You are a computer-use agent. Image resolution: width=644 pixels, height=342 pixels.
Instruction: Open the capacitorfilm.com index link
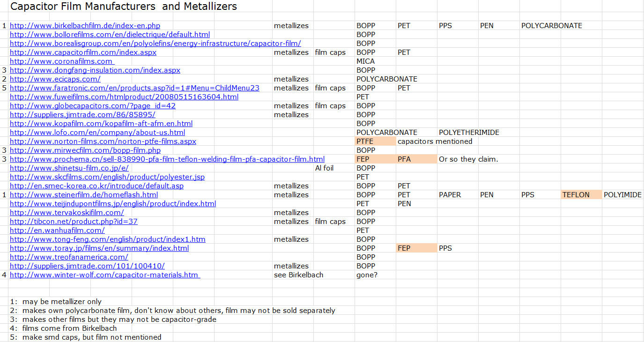83,52
